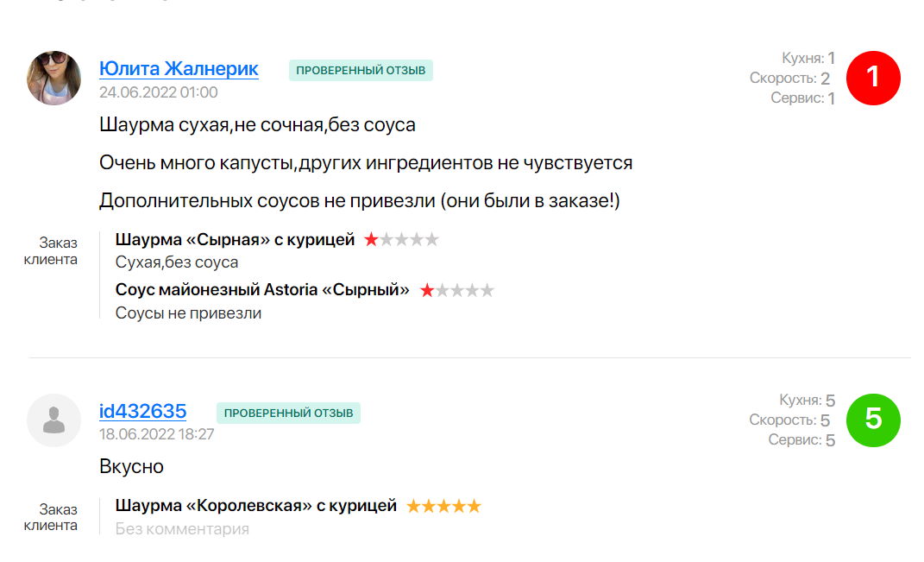Click the Кухня: 1 score in first review
This screenshot has height=562, width=924.
808,59
